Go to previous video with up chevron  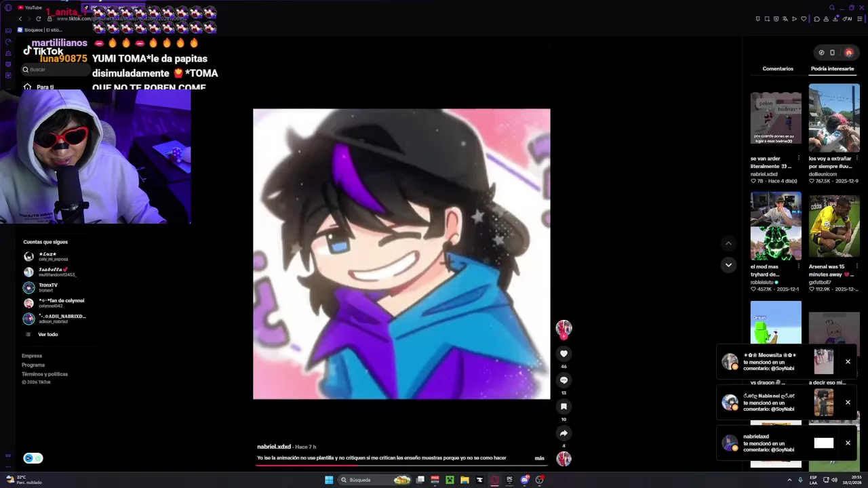click(x=728, y=243)
